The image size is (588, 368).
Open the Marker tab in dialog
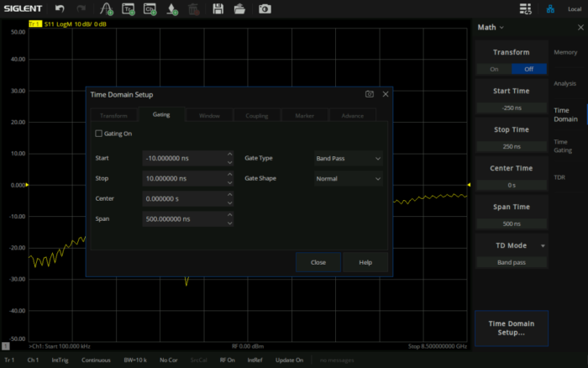(305, 115)
